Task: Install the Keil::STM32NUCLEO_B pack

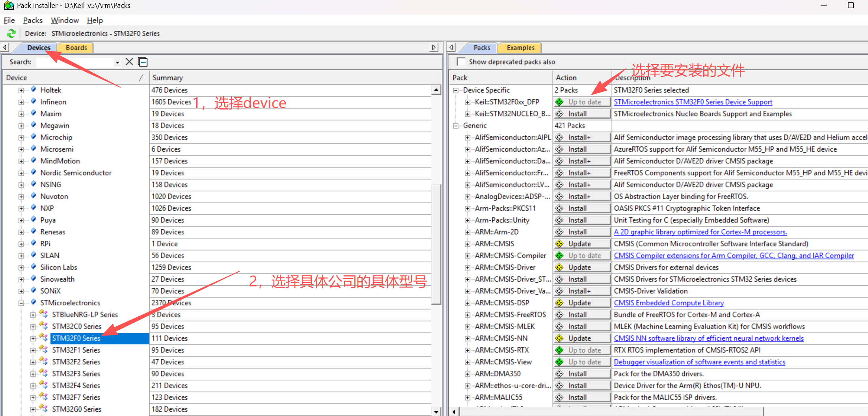Action: [583, 114]
